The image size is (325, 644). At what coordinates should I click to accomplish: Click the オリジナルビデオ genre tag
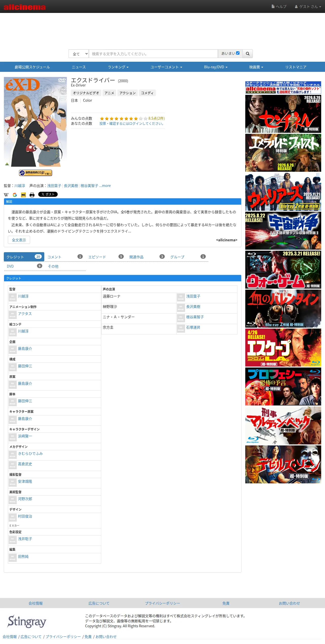coord(86,93)
